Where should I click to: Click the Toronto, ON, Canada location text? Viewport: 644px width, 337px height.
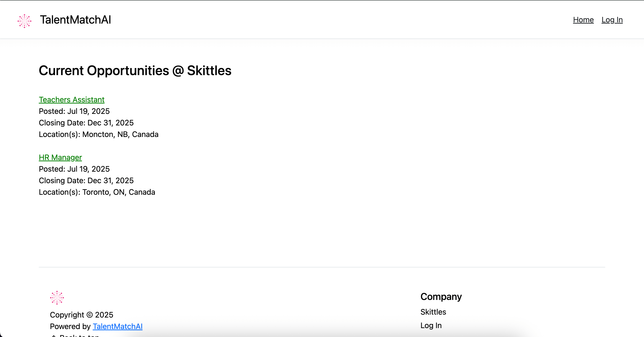97,192
